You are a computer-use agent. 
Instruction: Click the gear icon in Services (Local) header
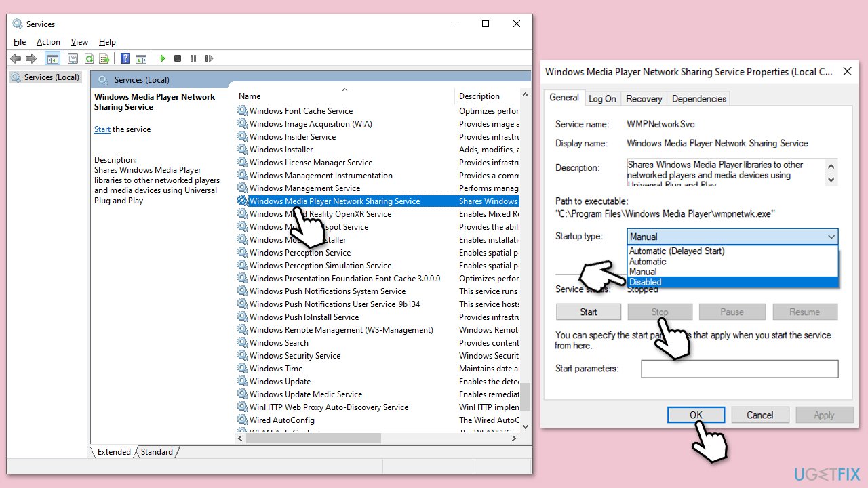(104, 79)
